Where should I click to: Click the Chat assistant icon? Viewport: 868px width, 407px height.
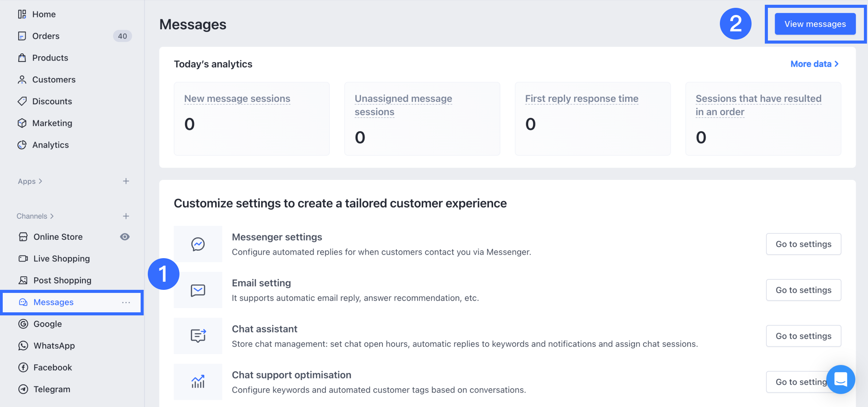point(198,336)
